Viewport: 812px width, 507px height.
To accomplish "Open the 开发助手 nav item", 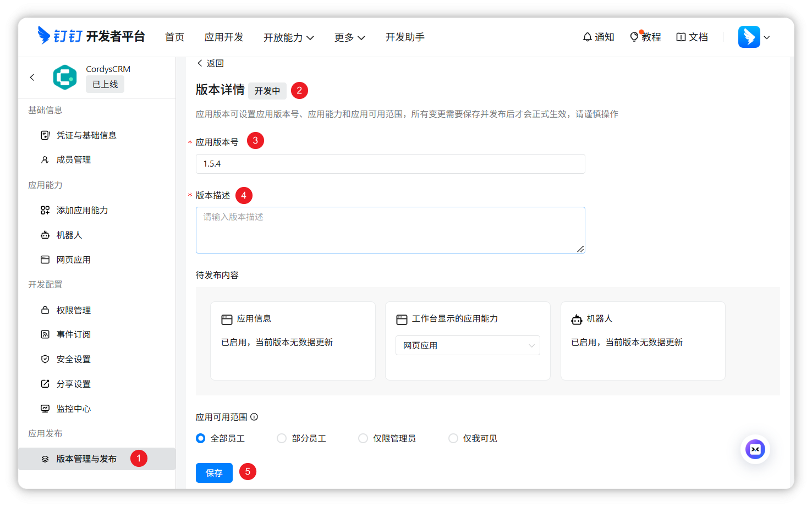I will click(405, 37).
